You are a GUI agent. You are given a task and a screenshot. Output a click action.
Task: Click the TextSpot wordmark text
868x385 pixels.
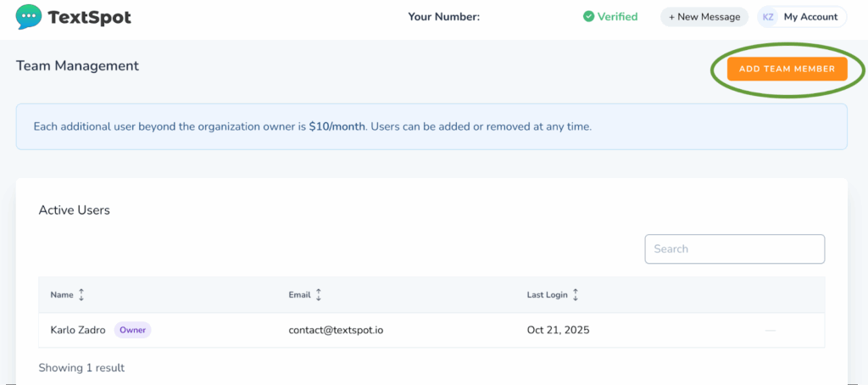90,17
